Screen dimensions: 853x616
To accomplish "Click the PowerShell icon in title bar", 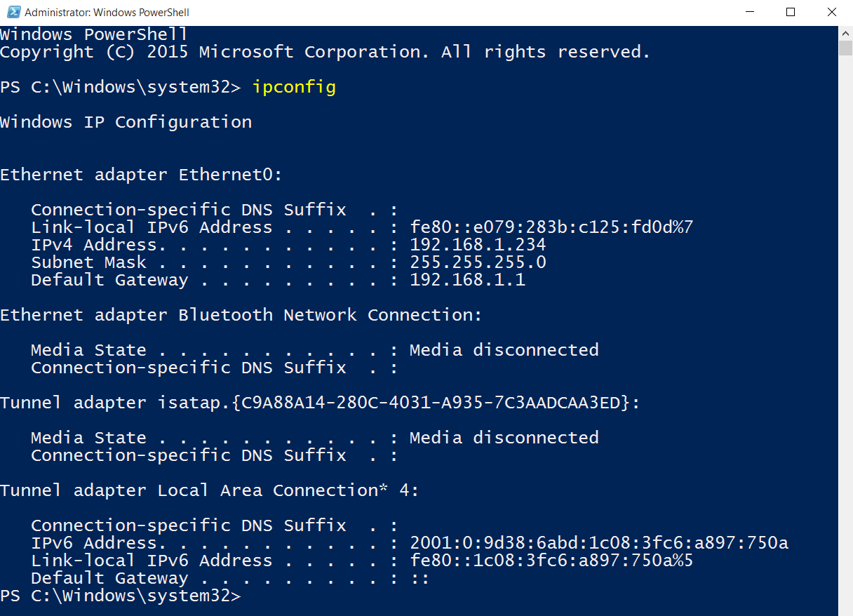I will tap(13, 12).
